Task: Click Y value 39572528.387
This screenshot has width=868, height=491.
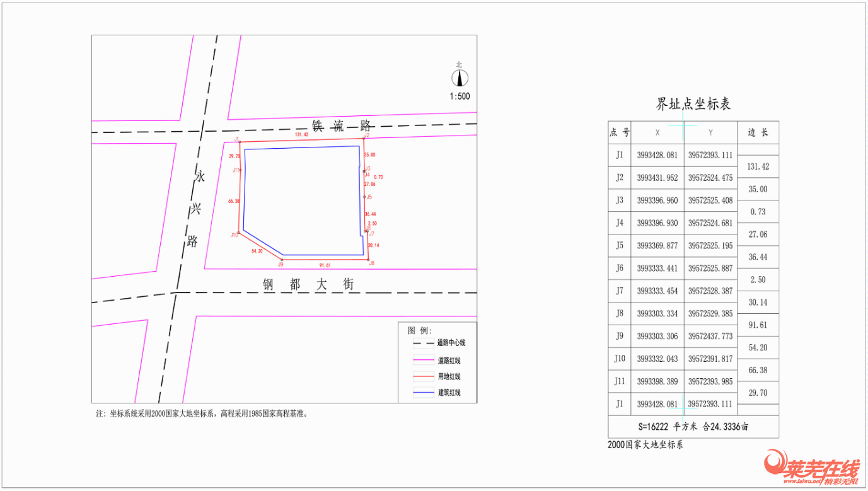Action: click(710, 291)
